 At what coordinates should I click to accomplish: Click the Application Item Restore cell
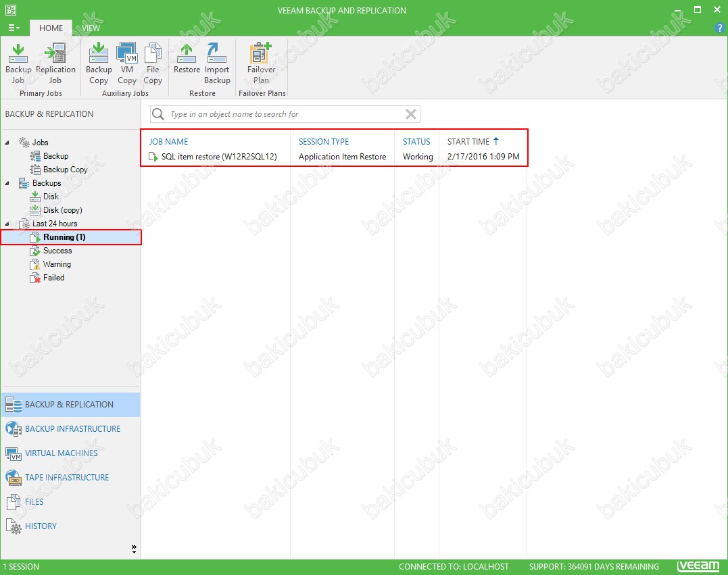click(x=342, y=157)
